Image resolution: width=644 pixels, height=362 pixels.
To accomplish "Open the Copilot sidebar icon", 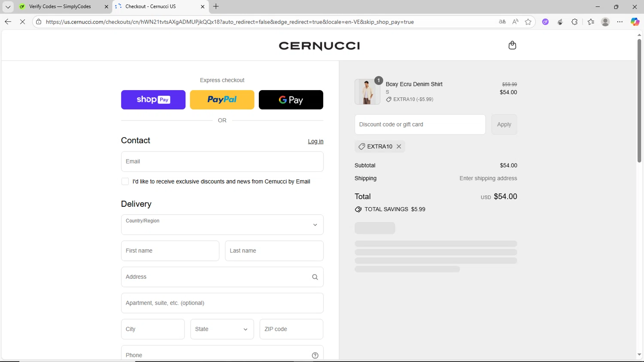I will click(635, 21).
